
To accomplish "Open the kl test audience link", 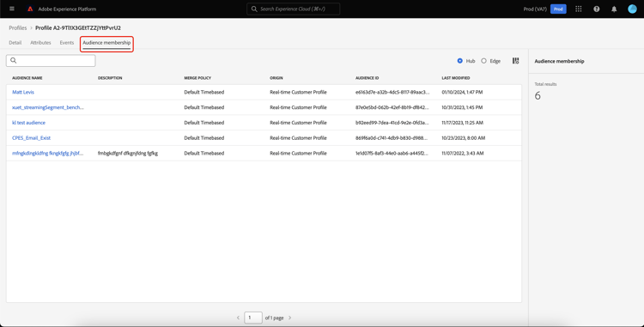I will 28,123.
